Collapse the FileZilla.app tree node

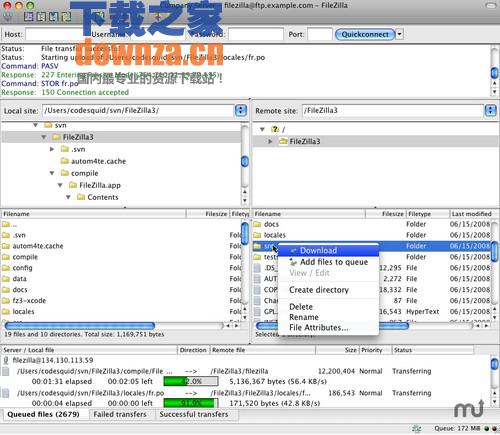click(60, 185)
